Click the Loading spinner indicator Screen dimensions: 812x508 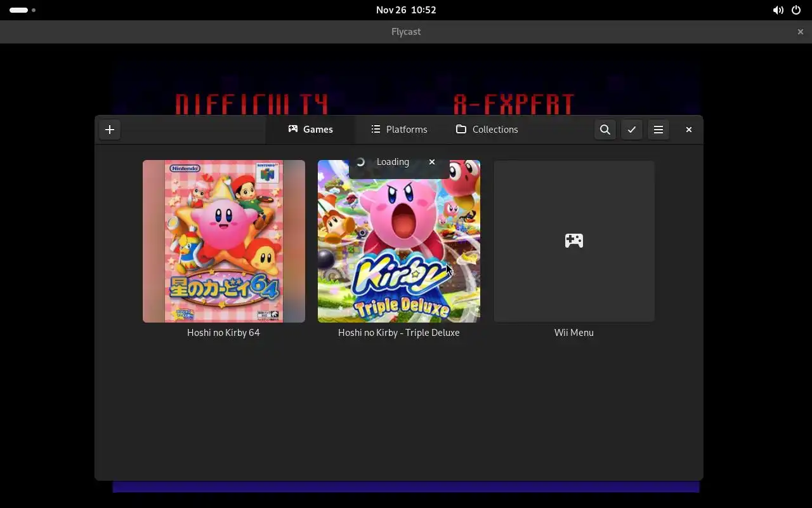(360, 162)
